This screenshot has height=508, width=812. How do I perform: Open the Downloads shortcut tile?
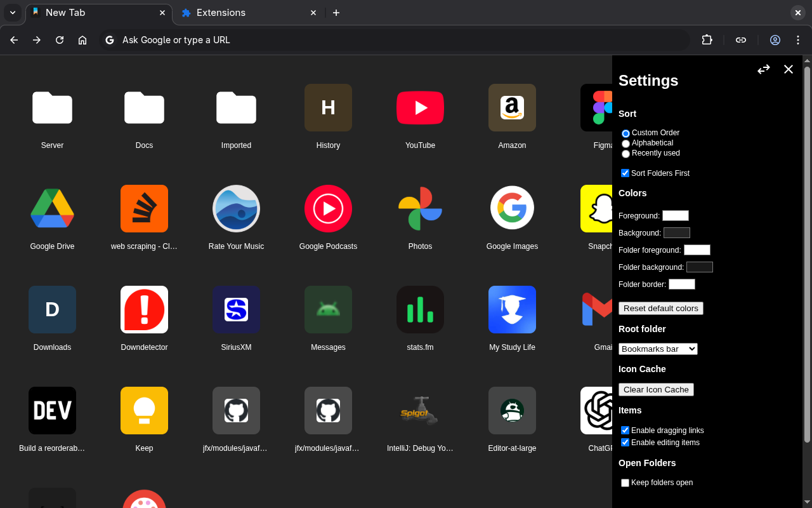(x=52, y=310)
